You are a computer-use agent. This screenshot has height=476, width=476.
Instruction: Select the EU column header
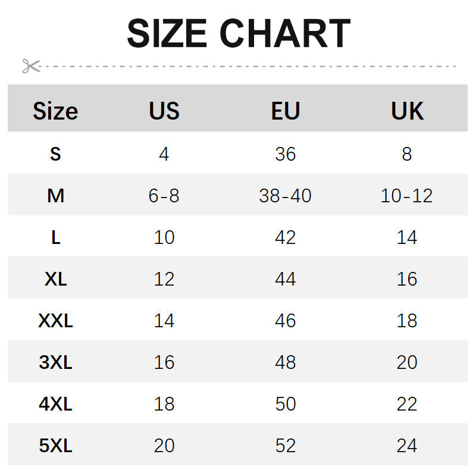coord(286,111)
